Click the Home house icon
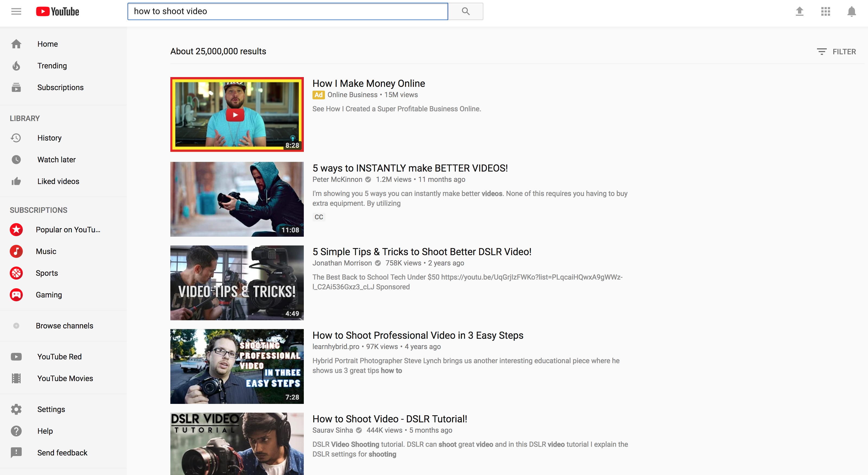Viewport: 868px width, 475px height. (16, 44)
